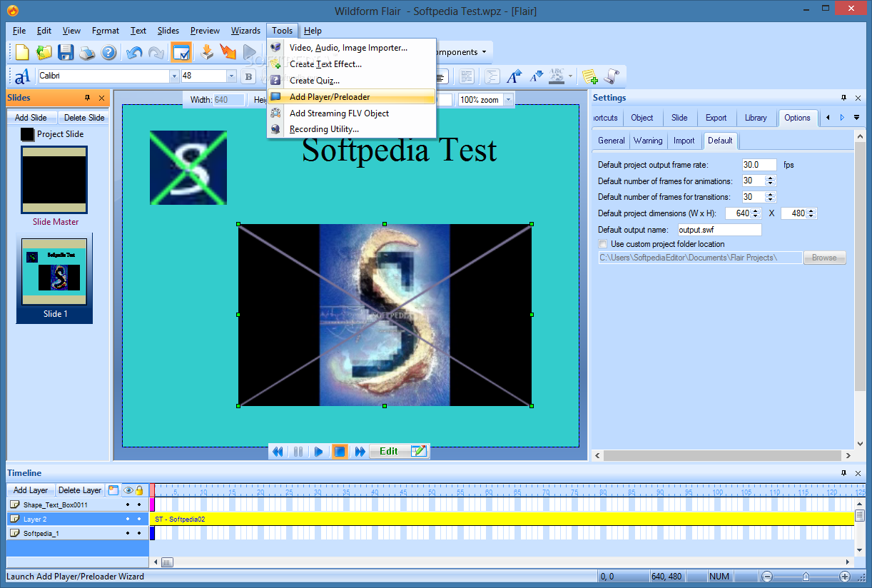
Task: Click the Open project folder icon
Action: (44, 52)
